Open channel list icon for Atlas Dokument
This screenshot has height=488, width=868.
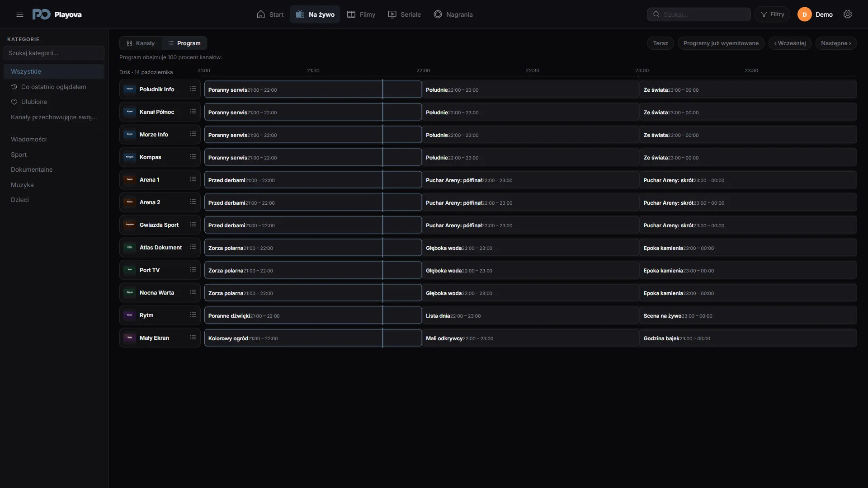coord(193,247)
